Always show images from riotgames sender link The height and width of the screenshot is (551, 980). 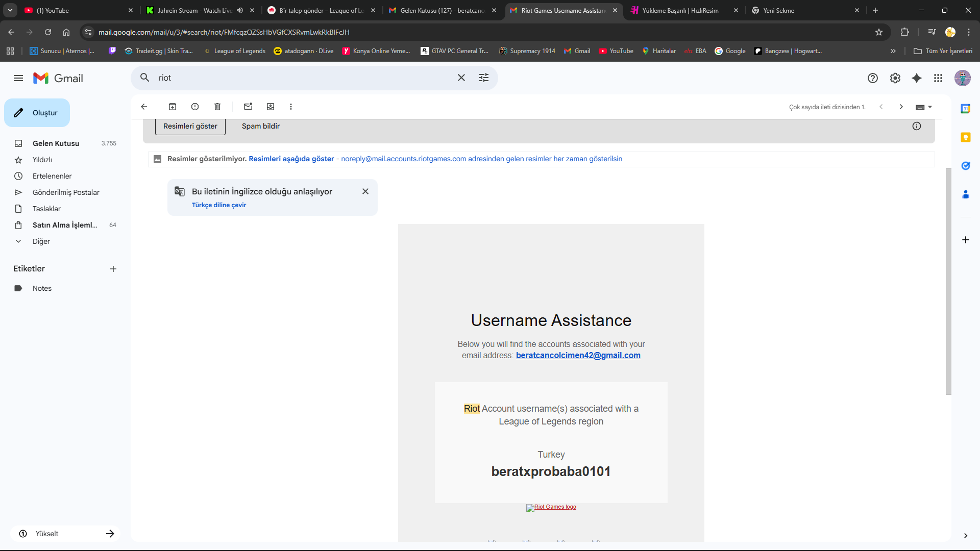pyautogui.click(x=482, y=159)
